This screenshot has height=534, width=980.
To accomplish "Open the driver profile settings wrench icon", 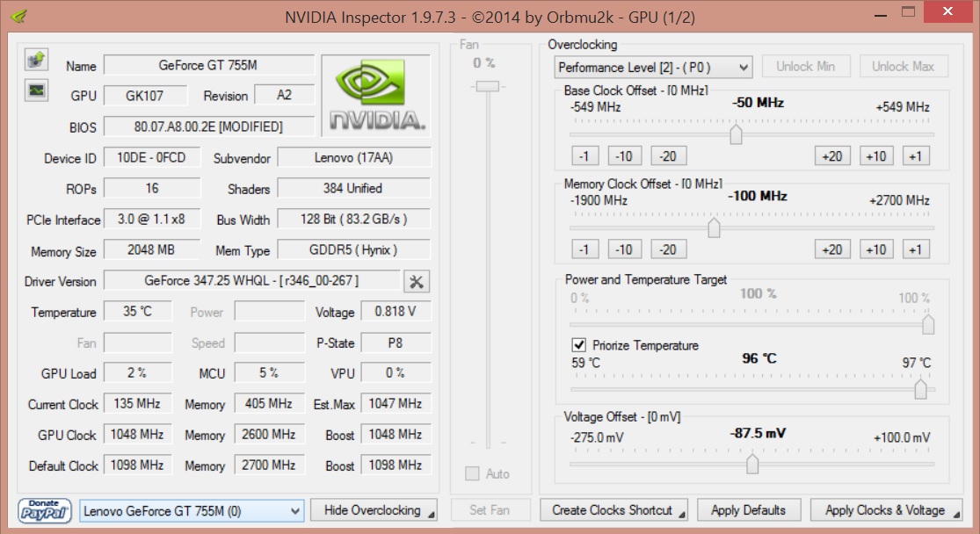I will (x=417, y=282).
